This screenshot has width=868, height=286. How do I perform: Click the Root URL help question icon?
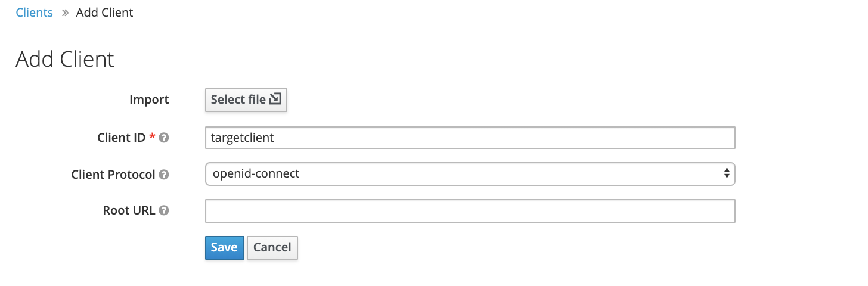point(164,210)
